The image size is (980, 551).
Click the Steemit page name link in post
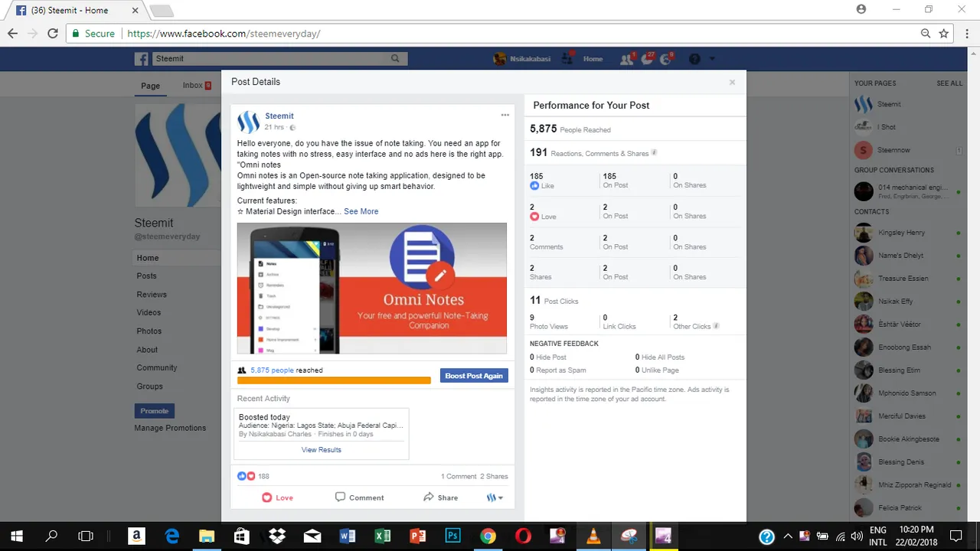[279, 116]
